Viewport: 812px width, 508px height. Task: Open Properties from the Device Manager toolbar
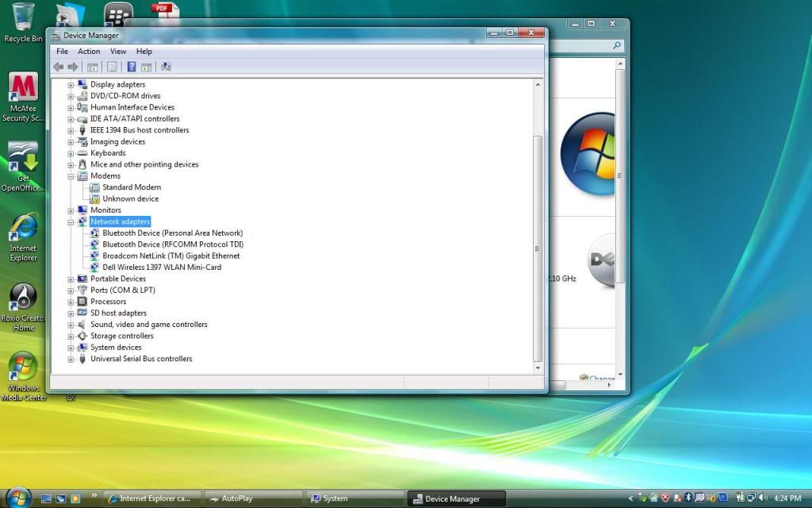coord(112,67)
